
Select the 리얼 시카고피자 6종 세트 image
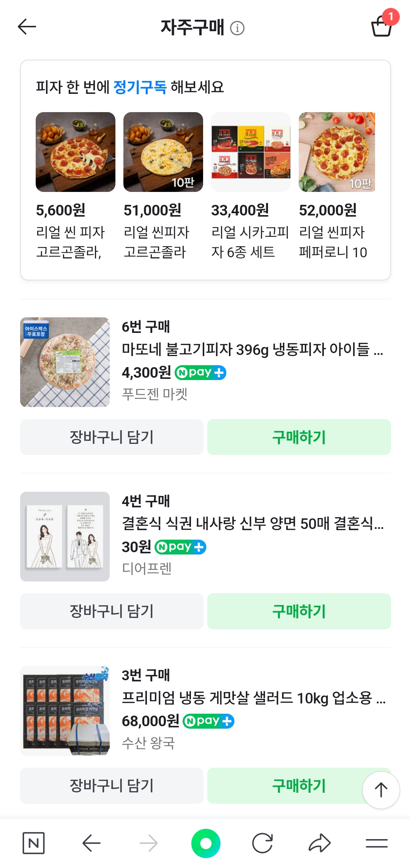pyautogui.click(x=251, y=152)
